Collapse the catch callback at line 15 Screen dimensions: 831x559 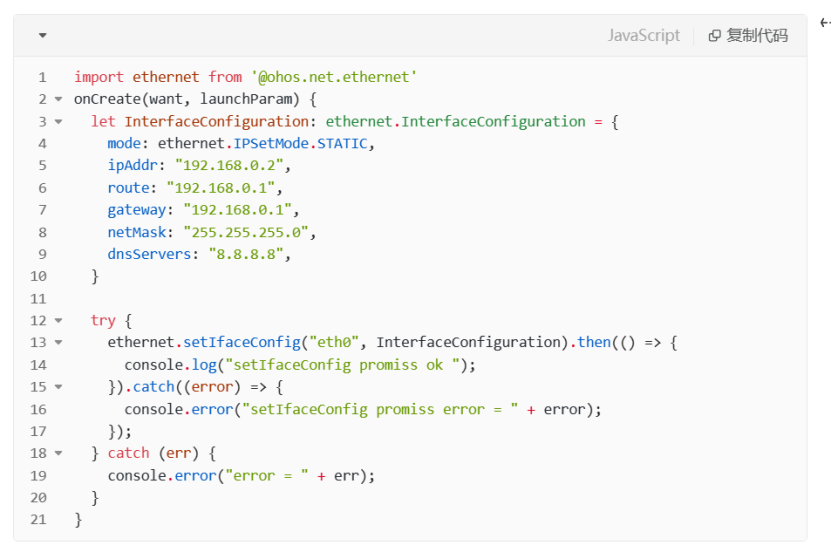click(58, 387)
